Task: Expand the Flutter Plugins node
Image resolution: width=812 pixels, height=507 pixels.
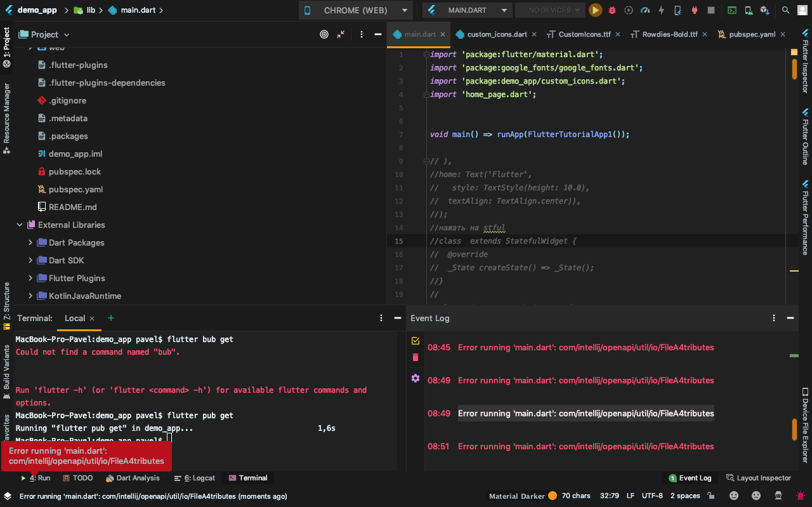Action: [x=30, y=278]
